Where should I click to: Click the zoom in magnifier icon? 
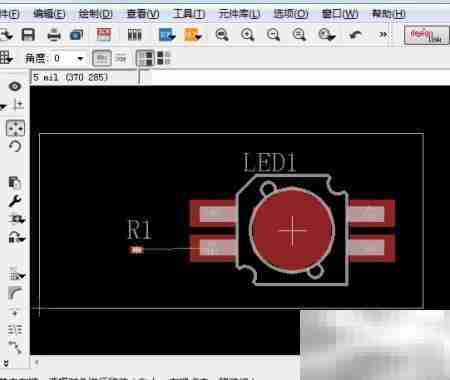point(247,34)
